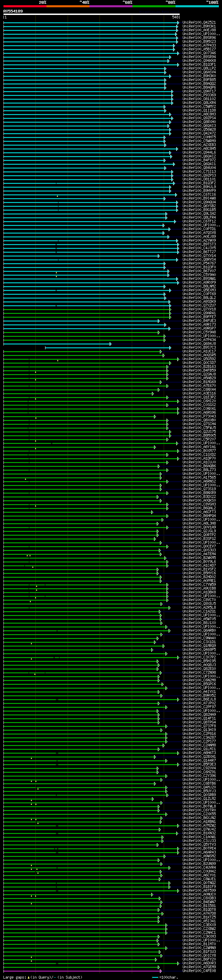Screen dimensions: 222x980
Task: Open hit UniRef100_B9H3K1
Action: tap(199, 26)
